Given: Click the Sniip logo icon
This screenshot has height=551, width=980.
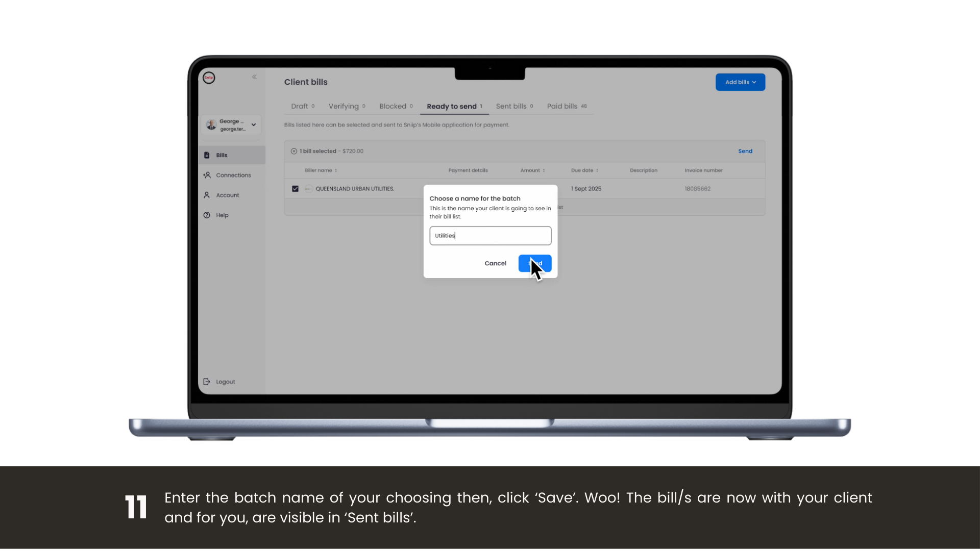Looking at the screenshot, I should tap(209, 78).
